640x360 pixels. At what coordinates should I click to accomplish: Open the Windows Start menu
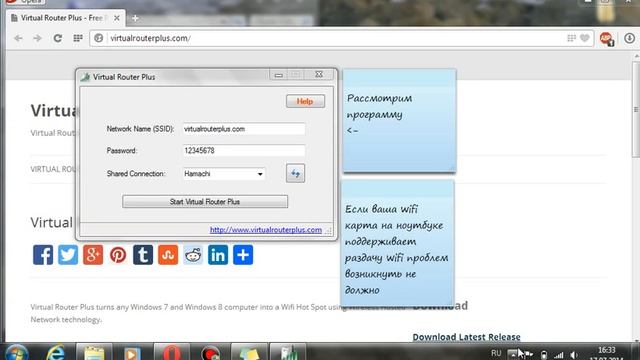16,352
